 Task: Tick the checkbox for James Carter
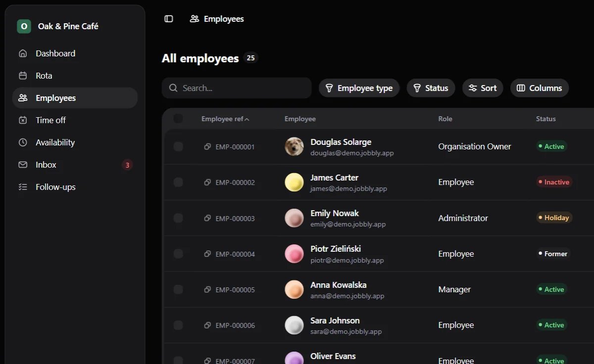tap(178, 182)
